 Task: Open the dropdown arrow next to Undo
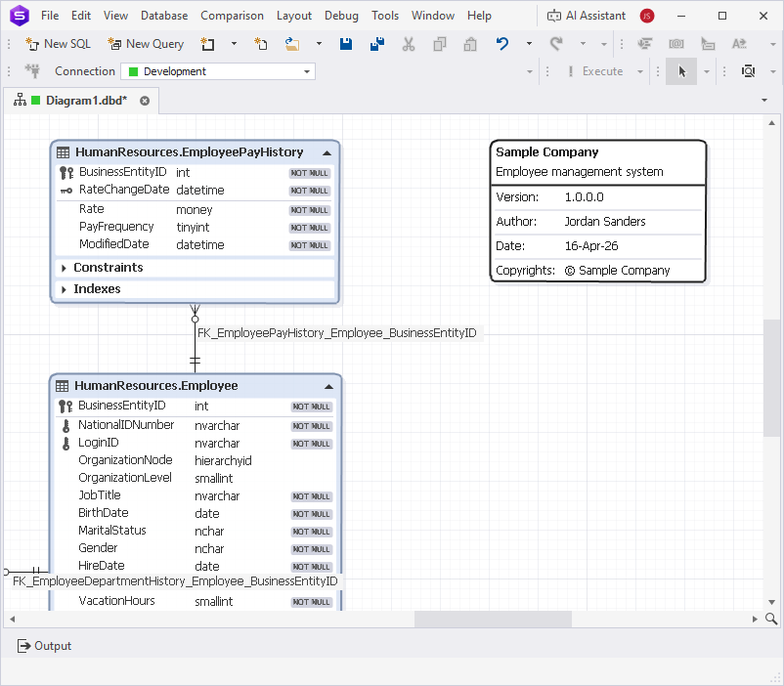tap(529, 44)
